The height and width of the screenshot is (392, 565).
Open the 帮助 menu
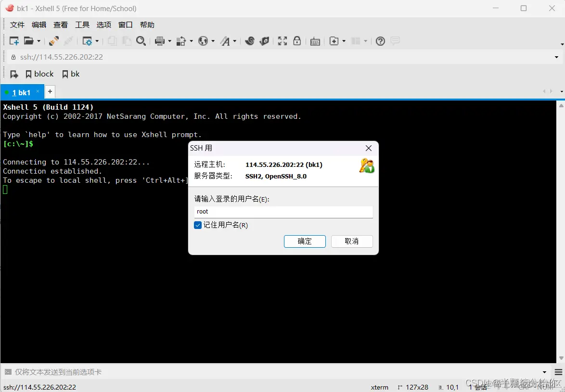pyautogui.click(x=147, y=25)
